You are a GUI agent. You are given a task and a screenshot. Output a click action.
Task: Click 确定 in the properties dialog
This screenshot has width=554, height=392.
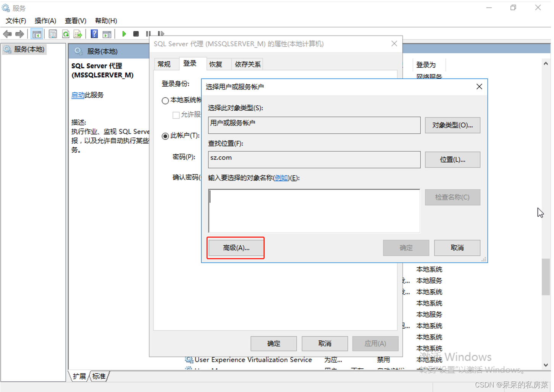[x=273, y=344]
